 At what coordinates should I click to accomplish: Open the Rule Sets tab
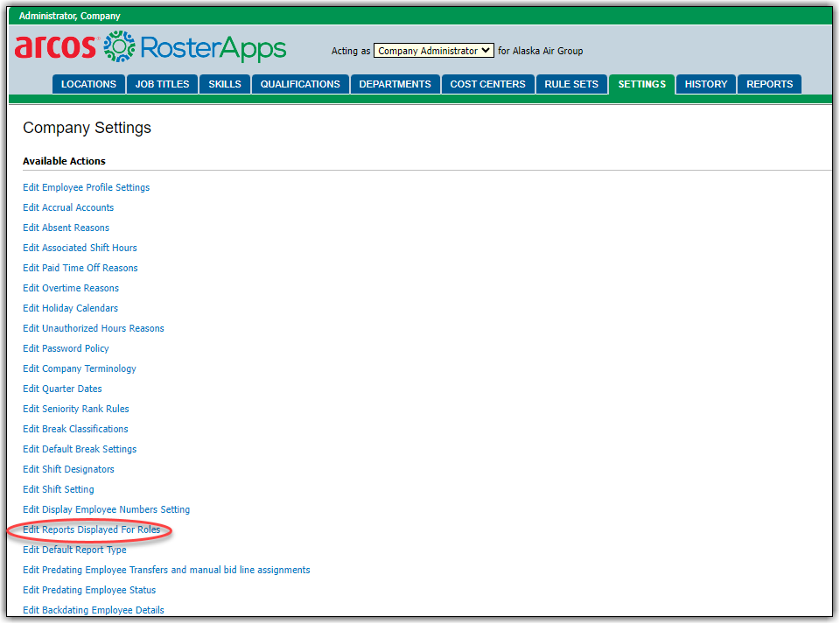[571, 84]
